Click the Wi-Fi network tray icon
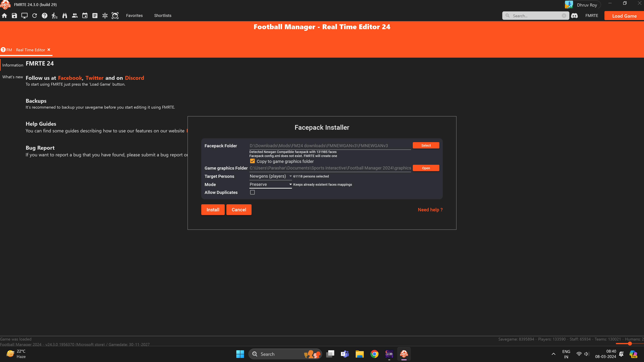The height and width of the screenshot is (362, 644). (579, 354)
